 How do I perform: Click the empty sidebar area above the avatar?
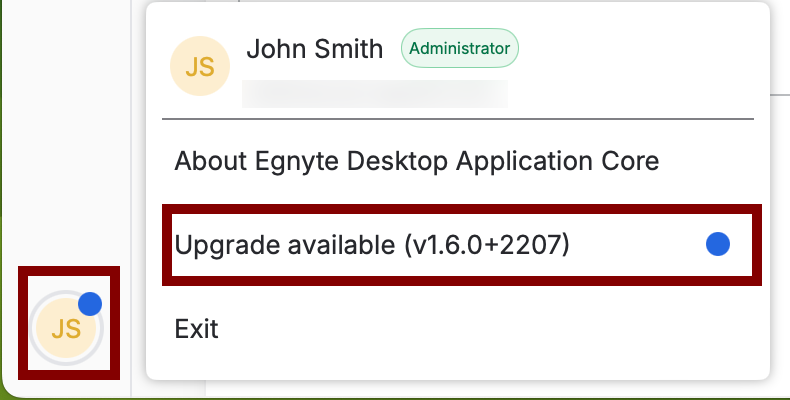pyautogui.click(x=65, y=131)
